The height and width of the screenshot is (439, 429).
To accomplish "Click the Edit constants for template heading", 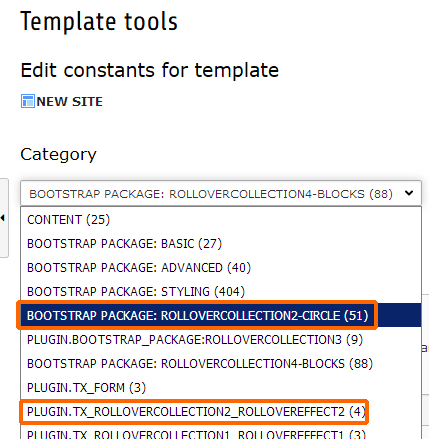I will pyautogui.click(x=150, y=70).
